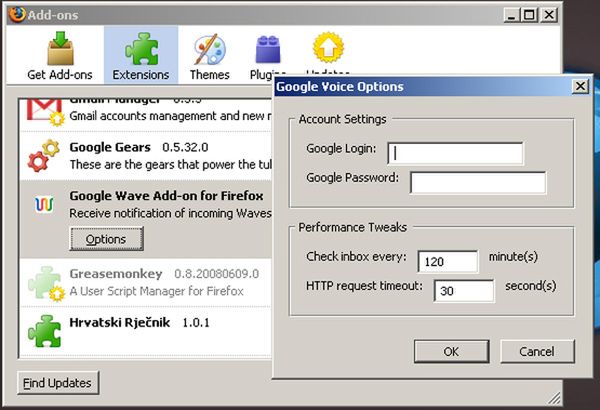This screenshot has width=600, height=410.
Task: Click the 'Performance Tweaks' group label
Action: tap(352, 227)
